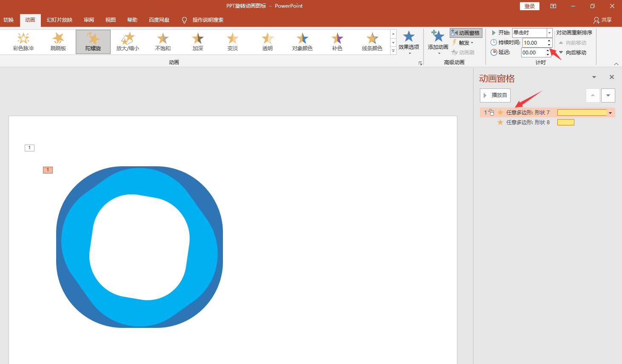Screen dimensions: 622x364
Task: Open the 审阅 ribbon tab
Action: point(89,20)
